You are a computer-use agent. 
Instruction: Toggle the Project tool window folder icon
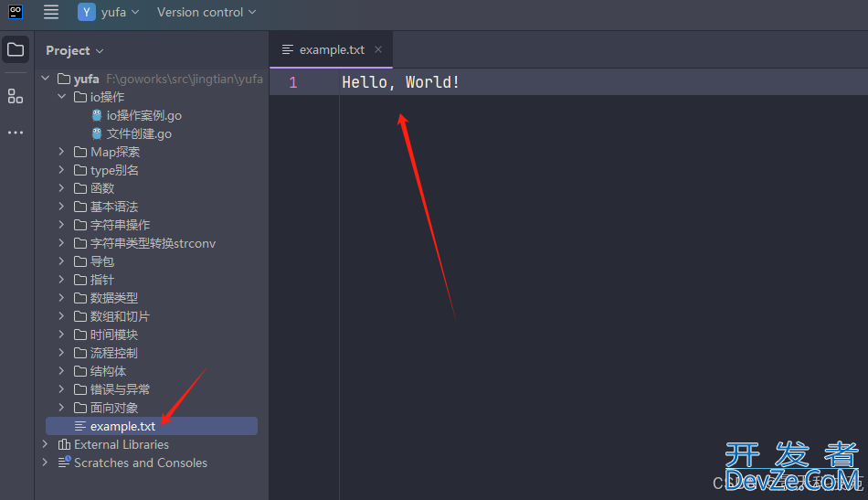point(16,50)
